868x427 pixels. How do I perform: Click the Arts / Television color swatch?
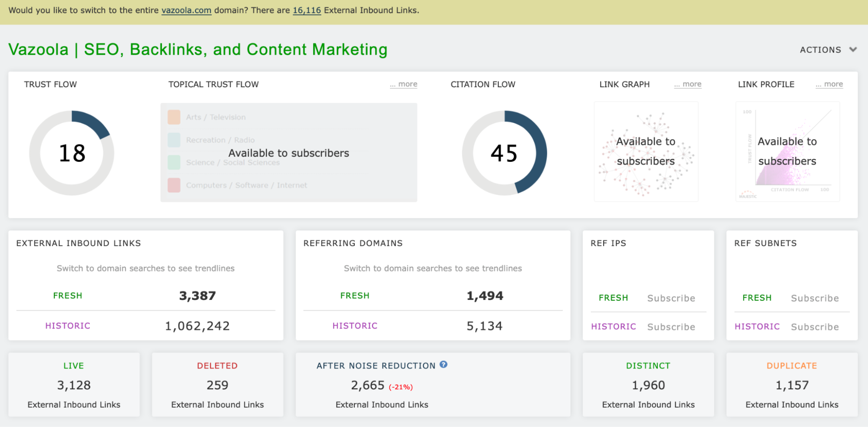174,117
